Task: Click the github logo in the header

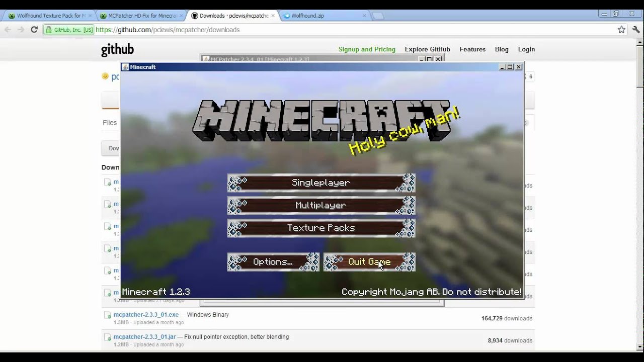Action: pyautogui.click(x=117, y=49)
